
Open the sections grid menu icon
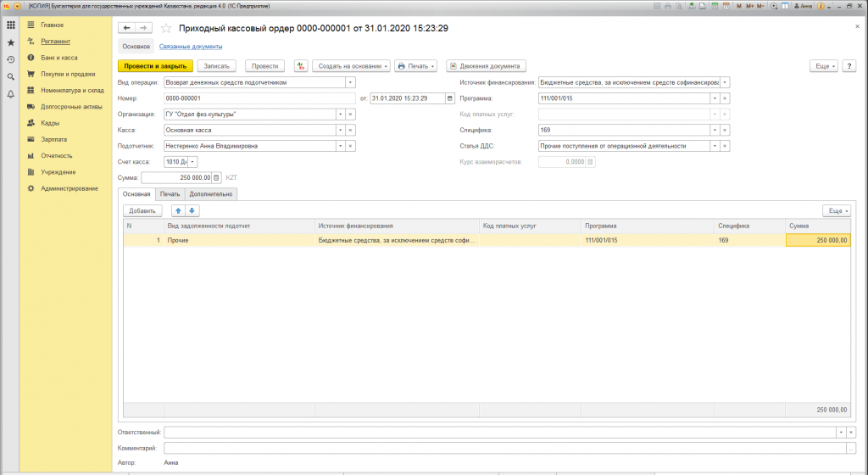point(10,25)
